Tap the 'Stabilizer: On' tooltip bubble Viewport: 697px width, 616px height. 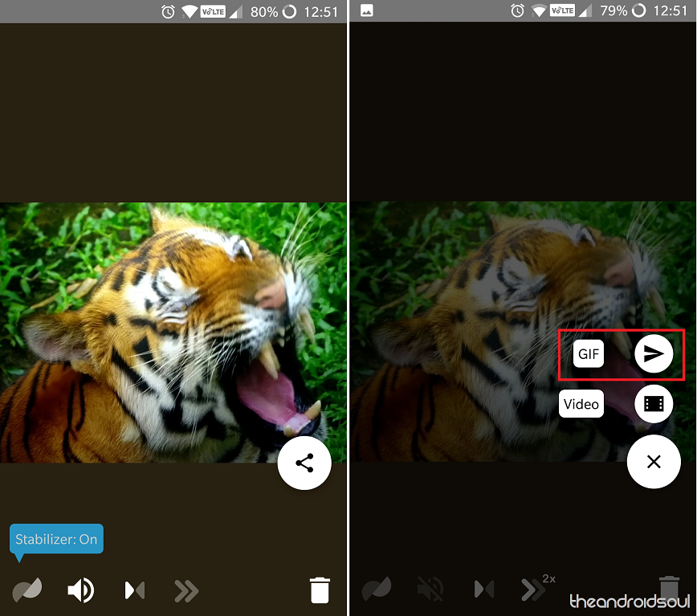click(56, 540)
